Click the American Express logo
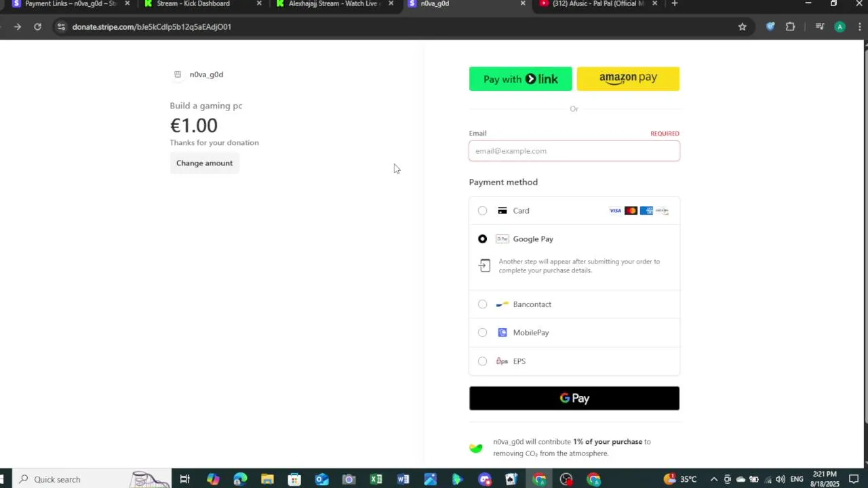868x488 pixels. point(646,211)
